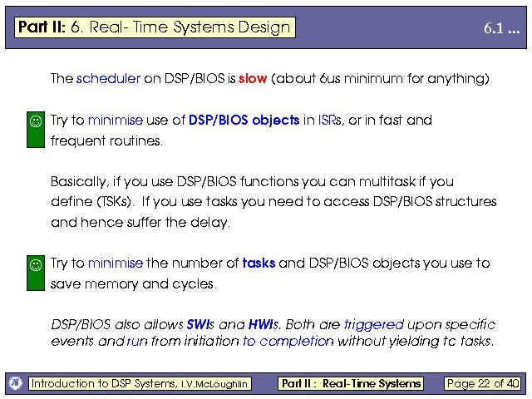532x399 pixels.
Task: Click the "Page 22 of 40" indicator
Action: coord(482,383)
